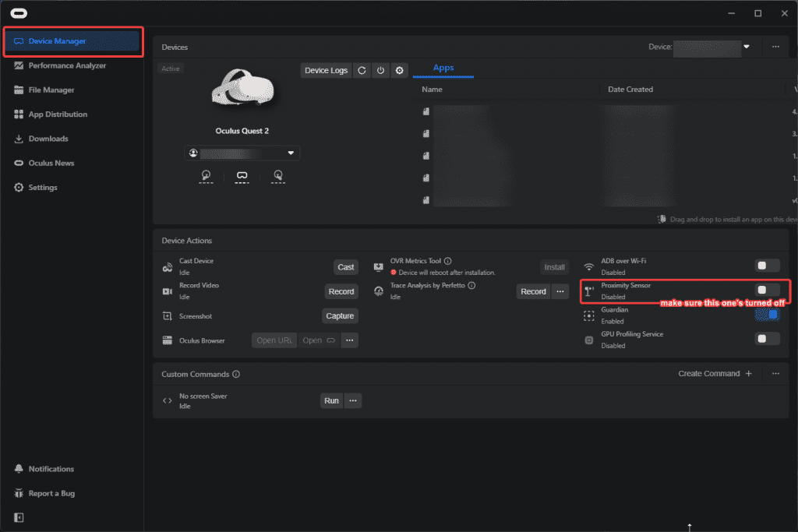Click Record for Trace Analysis by Perfetto
This screenshot has width=798, height=532.
click(x=533, y=292)
